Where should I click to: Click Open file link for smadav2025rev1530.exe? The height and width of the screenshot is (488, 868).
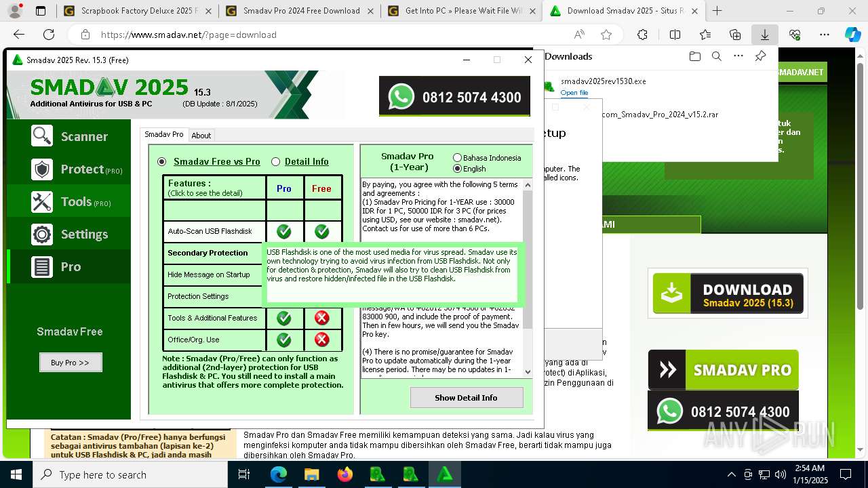574,93
